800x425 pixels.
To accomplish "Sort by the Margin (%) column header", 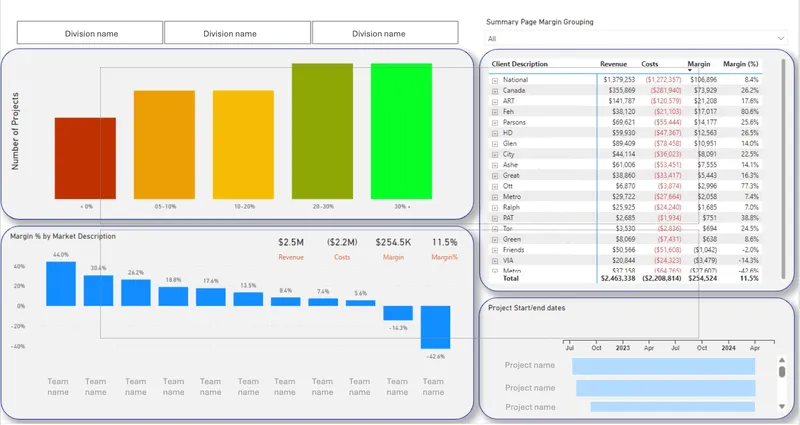I will coord(740,64).
